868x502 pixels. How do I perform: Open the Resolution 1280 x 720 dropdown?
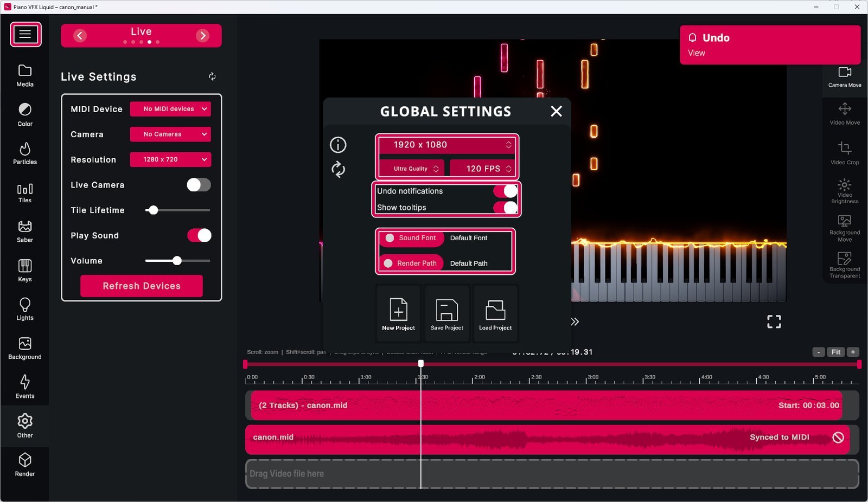click(170, 159)
